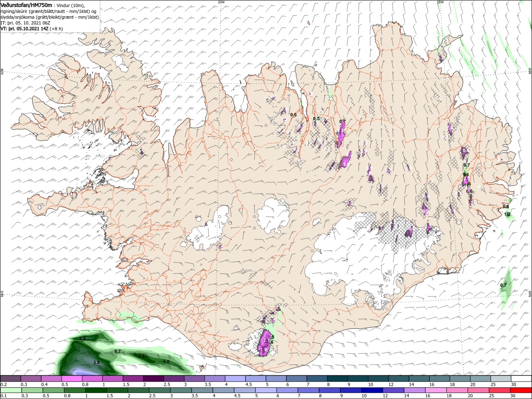
Task: Click the 0.6 value in north Iceland
Action: pyautogui.click(x=293, y=115)
